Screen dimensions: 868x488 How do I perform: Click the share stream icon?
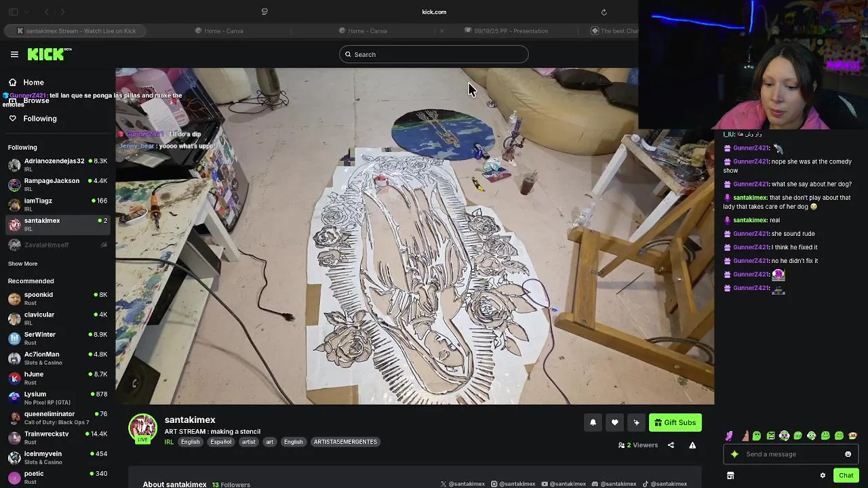[x=671, y=445]
